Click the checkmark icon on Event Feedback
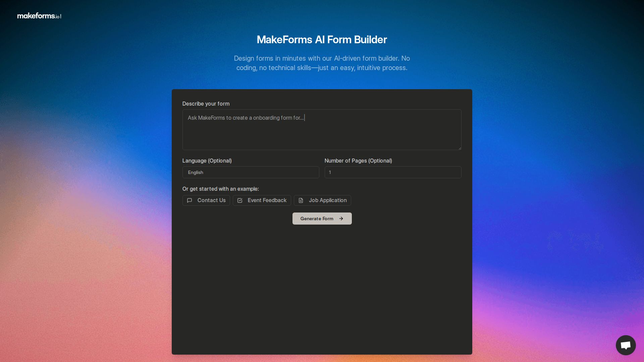This screenshot has height=362, width=644. point(240,200)
